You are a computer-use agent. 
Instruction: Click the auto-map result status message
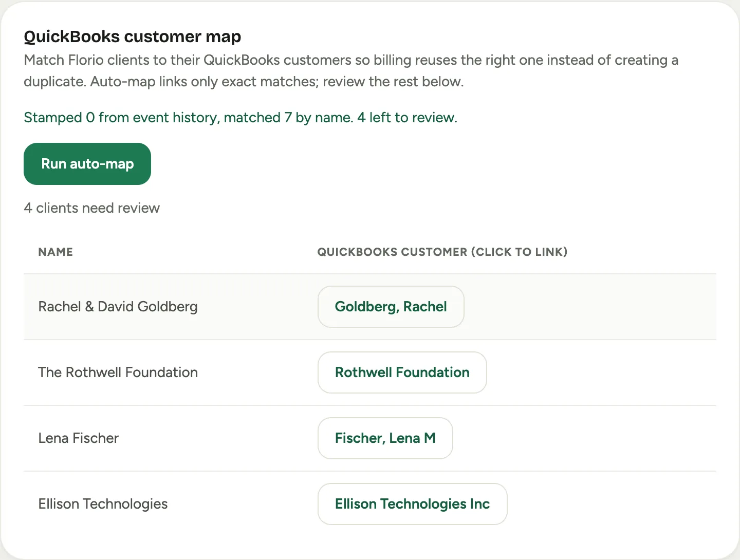point(240,118)
